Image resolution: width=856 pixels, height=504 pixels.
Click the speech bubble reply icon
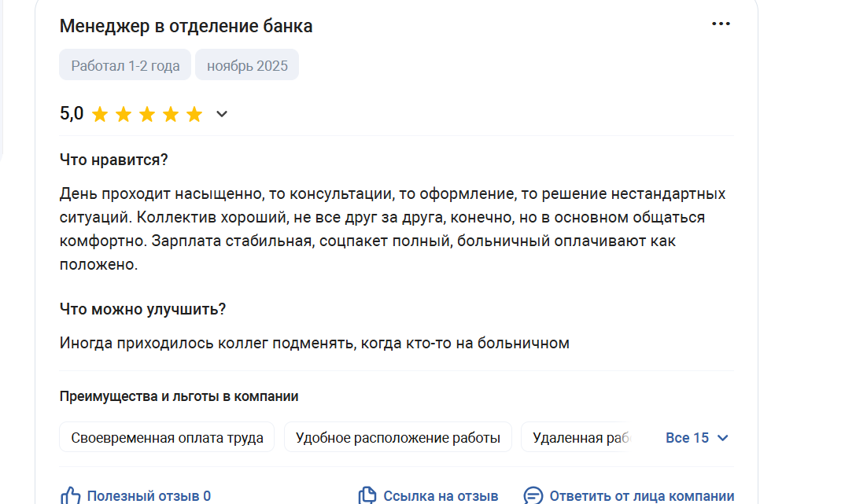(533, 495)
